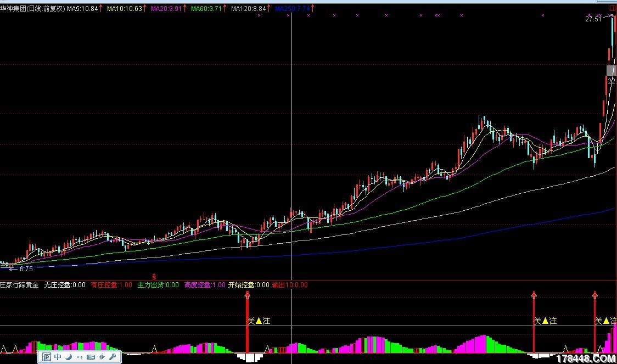Open IME settings wrench icon
The image size is (617, 364).
[113, 357]
